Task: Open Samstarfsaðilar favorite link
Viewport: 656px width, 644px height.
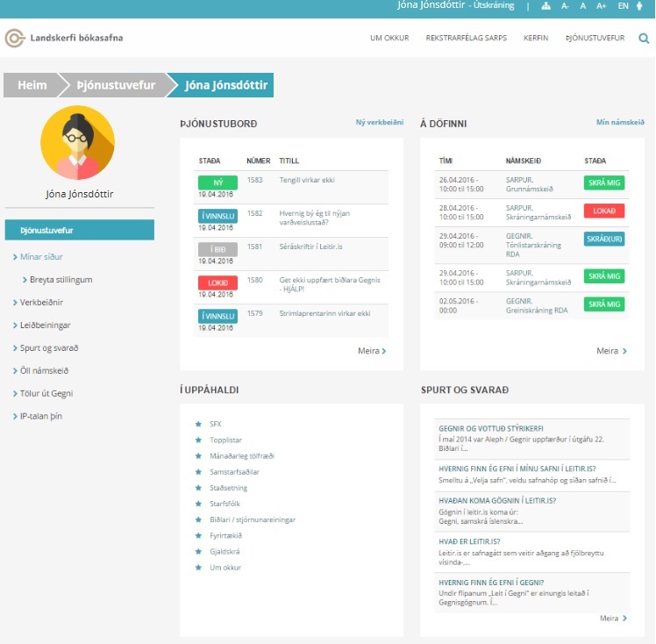Action: click(234, 472)
